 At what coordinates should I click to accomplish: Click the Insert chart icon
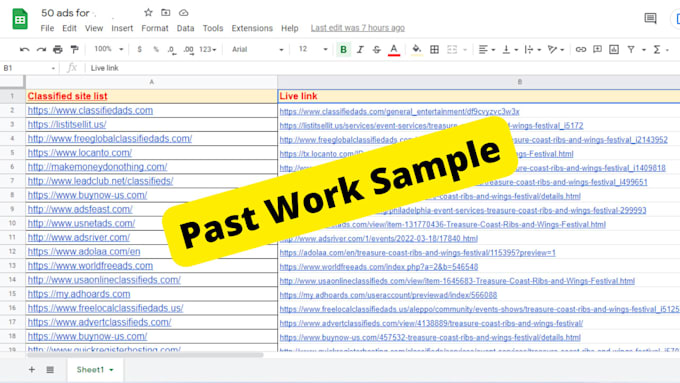point(614,49)
